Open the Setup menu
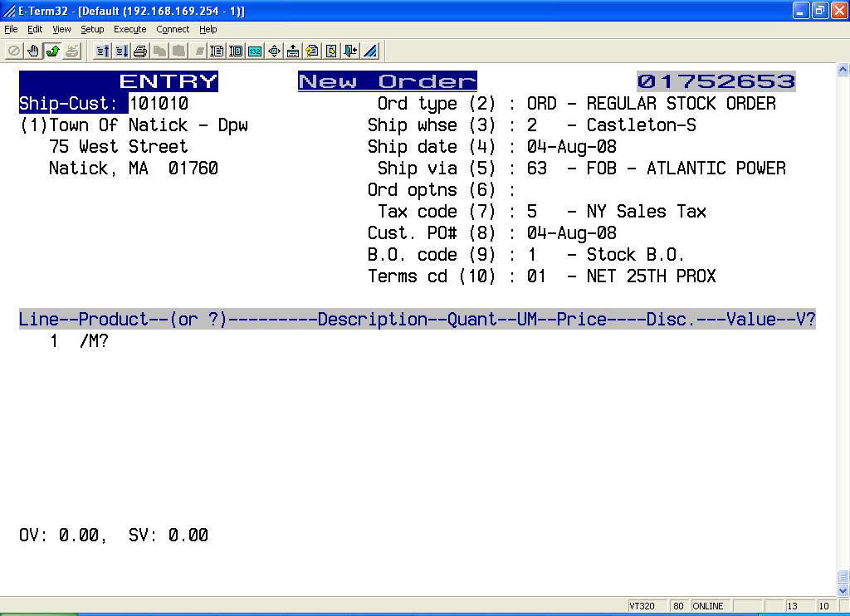This screenshot has width=850, height=616. [x=92, y=29]
